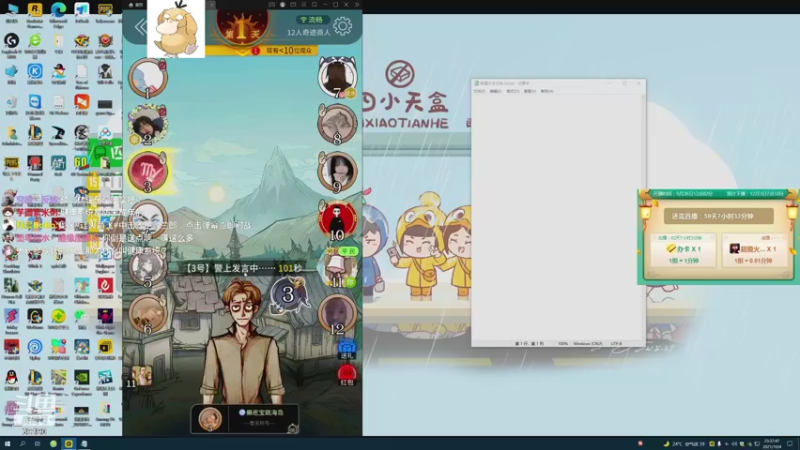The width and height of the screenshot is (800, 450).
Task: Select player 8 avatar
Action: pos(337,124)
